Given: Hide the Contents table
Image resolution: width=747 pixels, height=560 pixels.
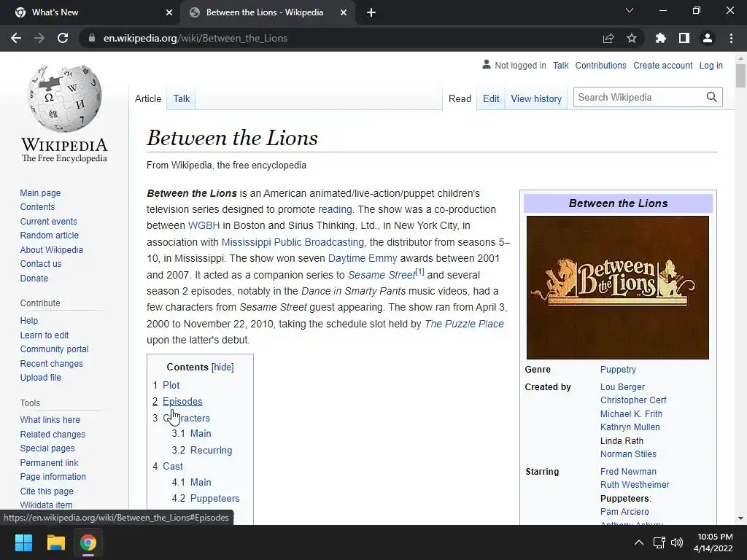Looking at the screenshot, I should click(x=222, y=367).
